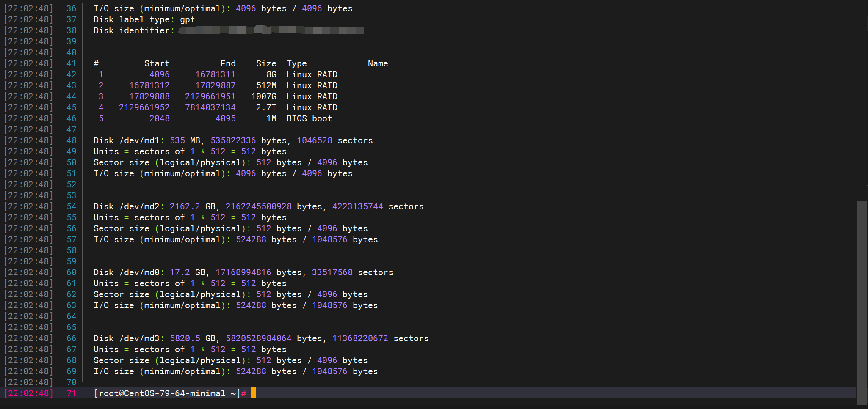Click the end sector 2129661951
868x409 pixels.
(x=210, y=96)
